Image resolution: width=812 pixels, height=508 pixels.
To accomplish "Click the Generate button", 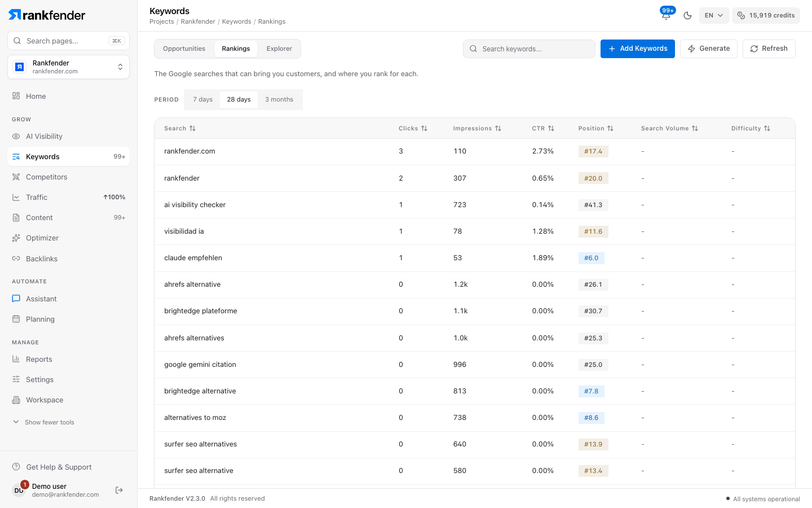I will pos(709,49).
